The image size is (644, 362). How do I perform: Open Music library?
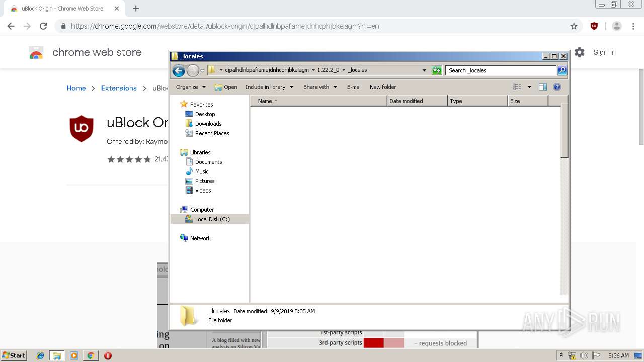point(197,171)
